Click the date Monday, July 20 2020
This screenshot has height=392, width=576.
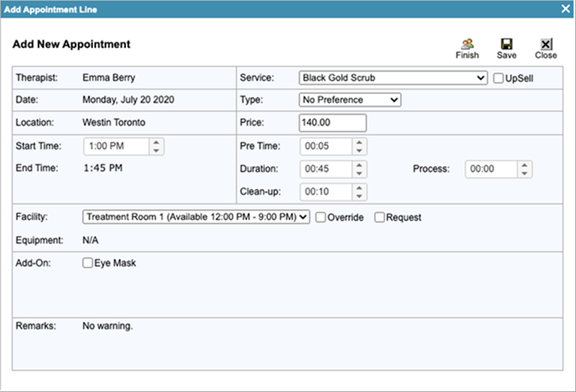[128, 99]
